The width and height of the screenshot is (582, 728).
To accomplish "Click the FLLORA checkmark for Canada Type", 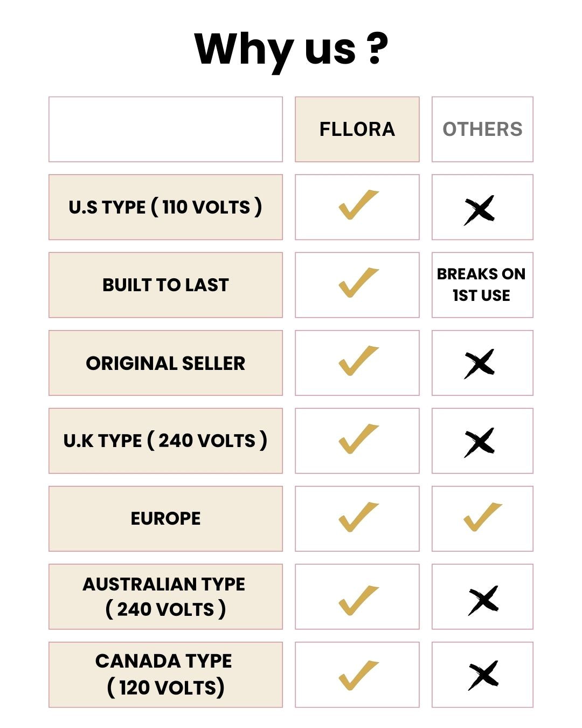I will (x=358, y=675).
